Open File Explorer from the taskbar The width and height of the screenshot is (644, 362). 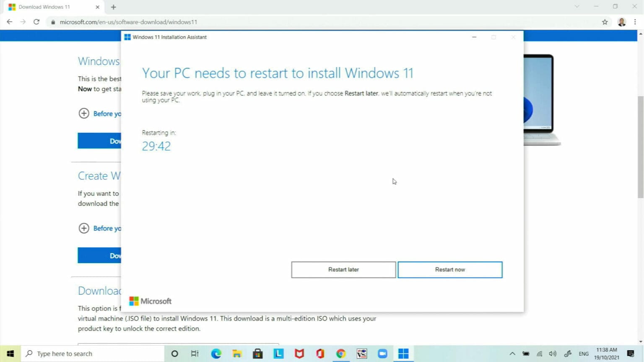pyautogui.click(x=237, y=353)
